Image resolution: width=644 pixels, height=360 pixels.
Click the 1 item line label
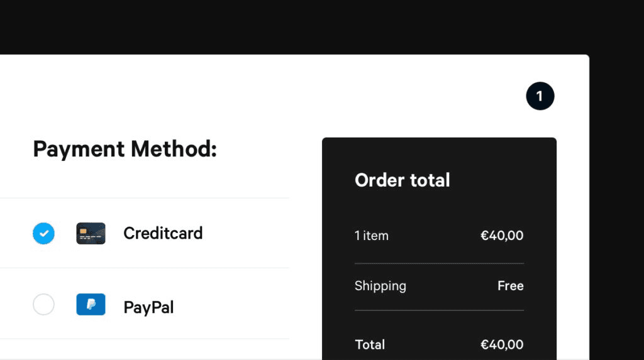pos(372,236)
